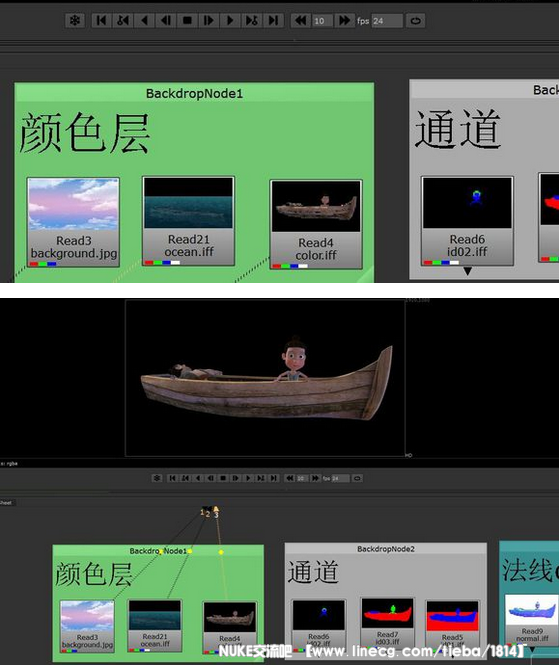
Task: Toggle loop mode in playback bar under viewer
Action: pyautogui.click(x=357, y=478)
